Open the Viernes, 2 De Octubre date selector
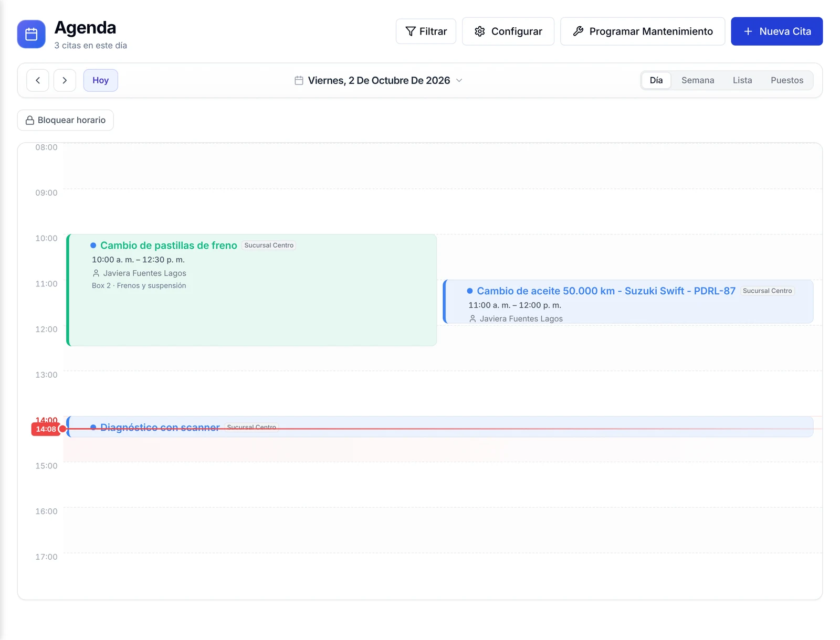Image resolution: width=840 pixels, height=640 pixels. pos(379,80)
